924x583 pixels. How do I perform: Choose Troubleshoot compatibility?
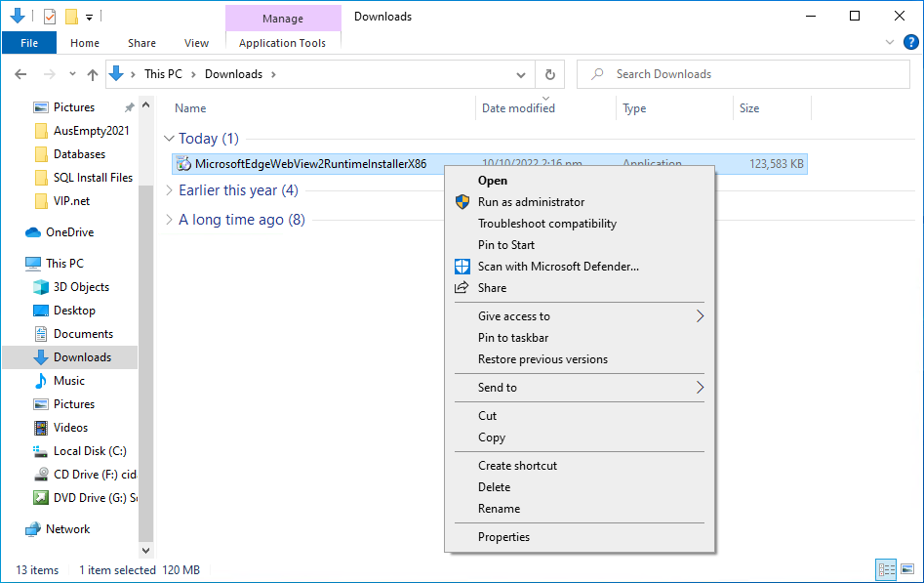[x=580, y=224]
